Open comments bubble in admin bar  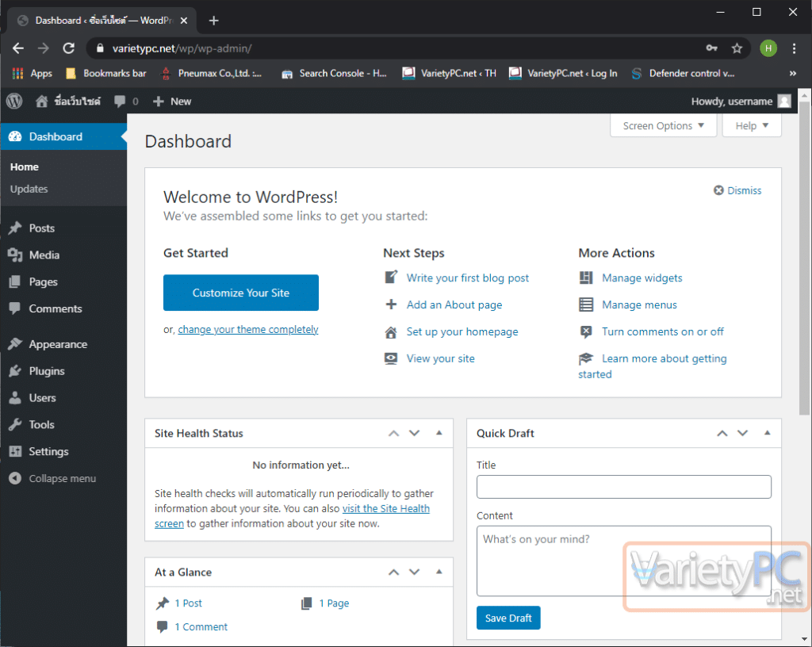tap(126, 101)
